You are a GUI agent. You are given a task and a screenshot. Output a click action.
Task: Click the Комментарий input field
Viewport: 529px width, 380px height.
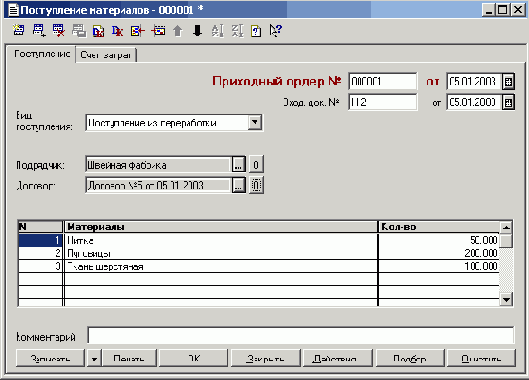301,335
